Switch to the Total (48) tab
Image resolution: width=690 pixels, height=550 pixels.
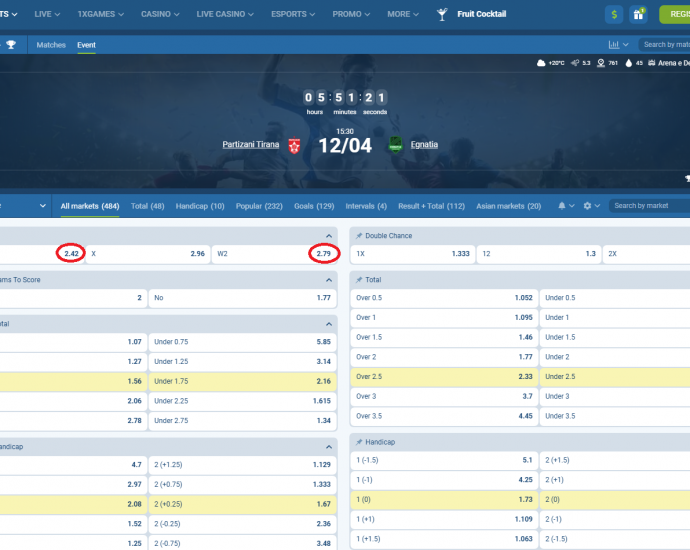(x=147, y=206)
